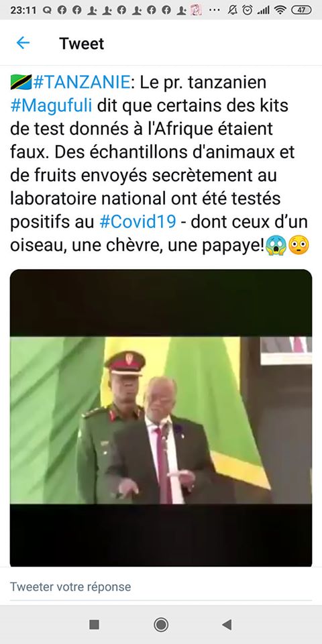Open the #Magufuli hashtag link
Screen dimensions: 322x644
point(52,105)
